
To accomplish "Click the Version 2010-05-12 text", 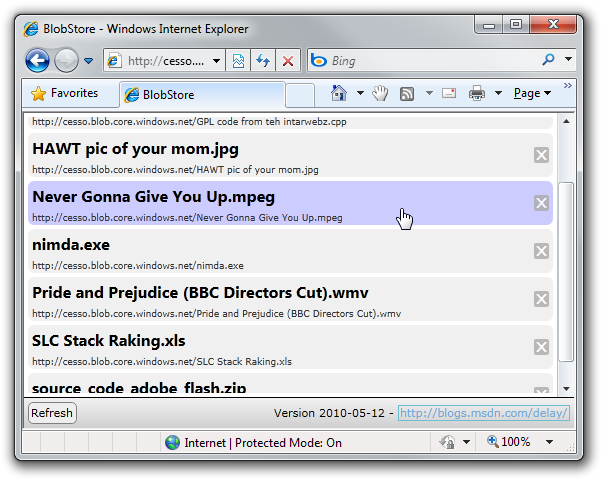I will pyautogui.click(x=329, y=413).
